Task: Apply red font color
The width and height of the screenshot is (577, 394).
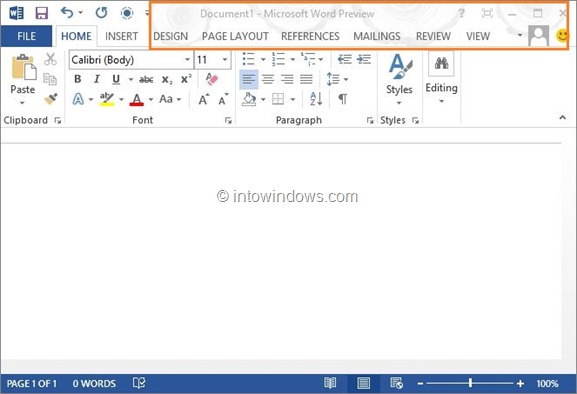Action: [x=137, y=99]
